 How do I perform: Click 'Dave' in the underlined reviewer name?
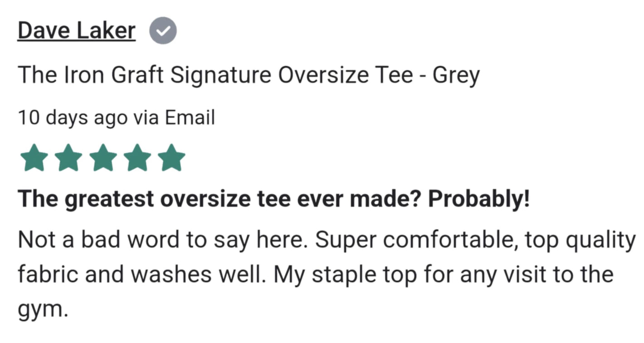[44, 30]
